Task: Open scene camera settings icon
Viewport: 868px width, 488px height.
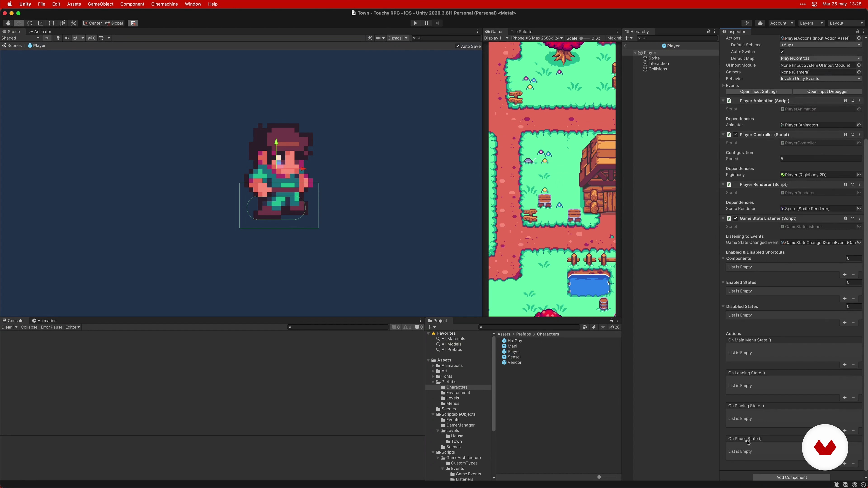Action: [x=378, y=38]
